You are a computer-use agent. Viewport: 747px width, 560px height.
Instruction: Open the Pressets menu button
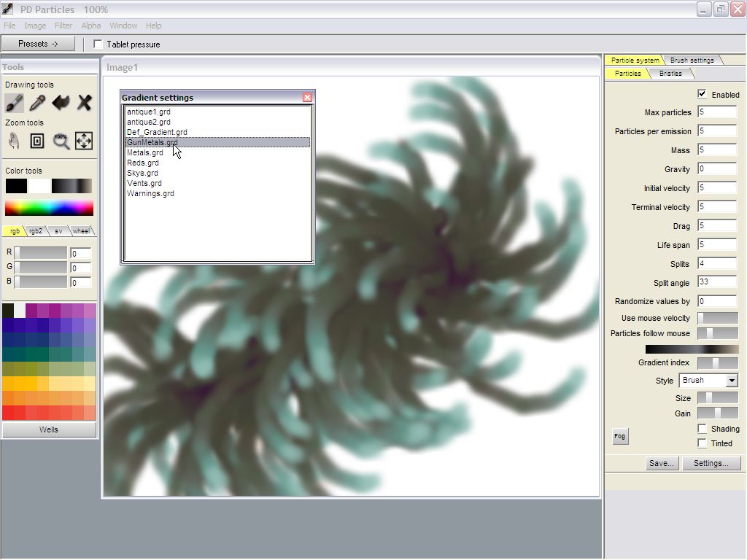click(38, 44)
